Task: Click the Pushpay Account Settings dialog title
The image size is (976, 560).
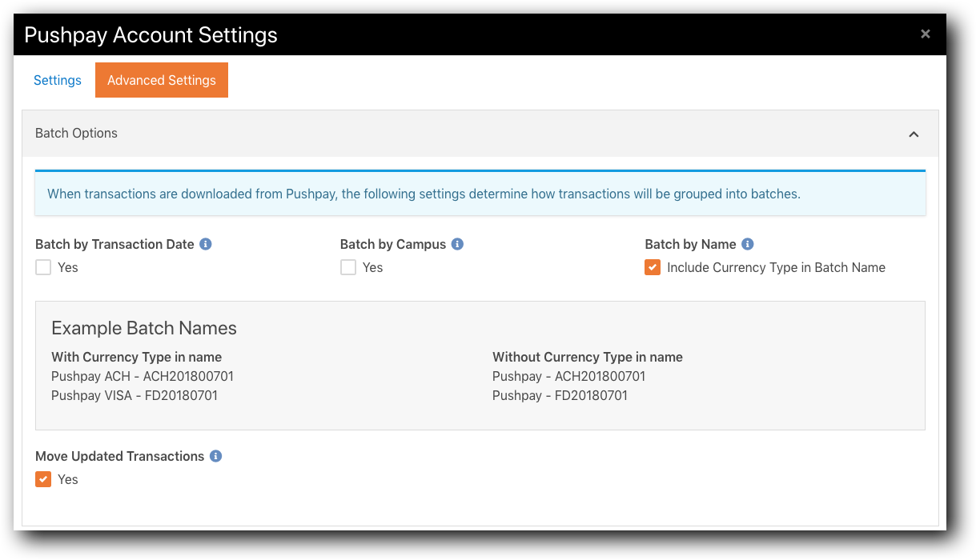Action: click(x=151, y=35)
